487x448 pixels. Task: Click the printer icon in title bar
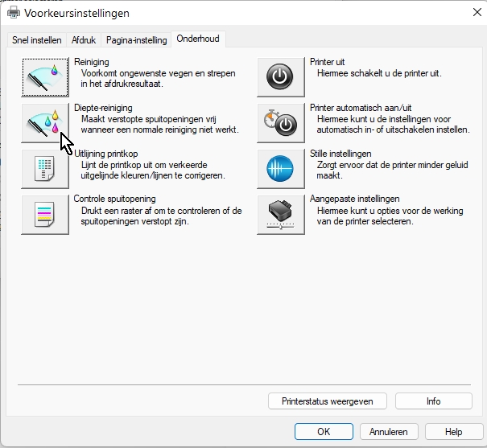pyautogui.click(x=14, y=13)
